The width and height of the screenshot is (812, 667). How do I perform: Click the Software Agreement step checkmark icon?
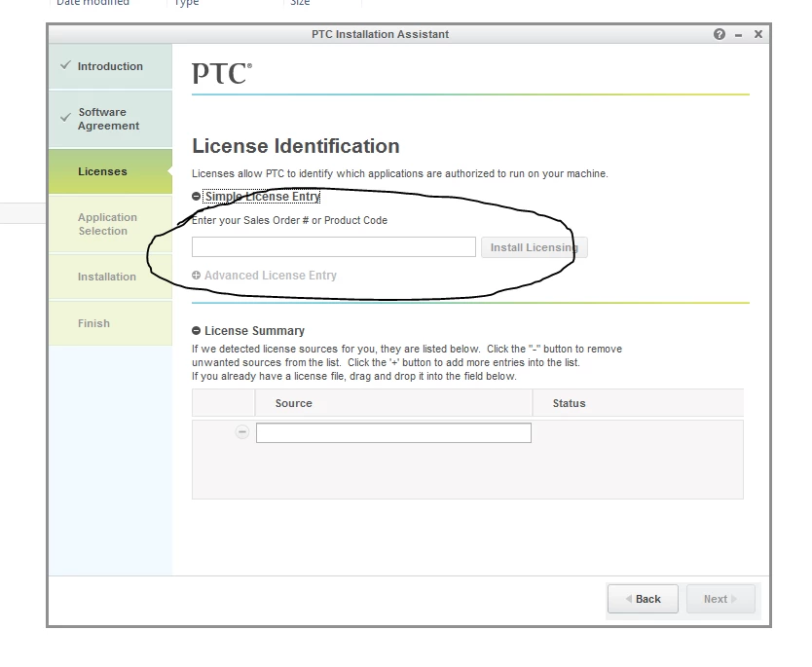click(x=65, y=118)
